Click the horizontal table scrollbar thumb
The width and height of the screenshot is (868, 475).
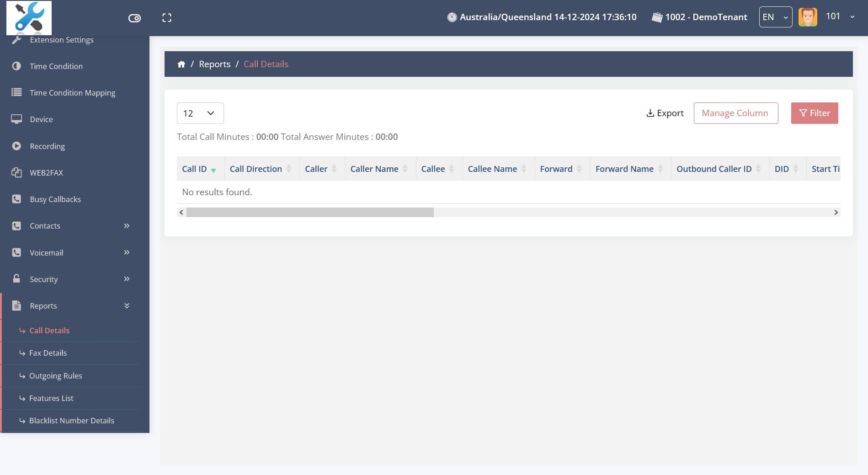click(310, 213)
